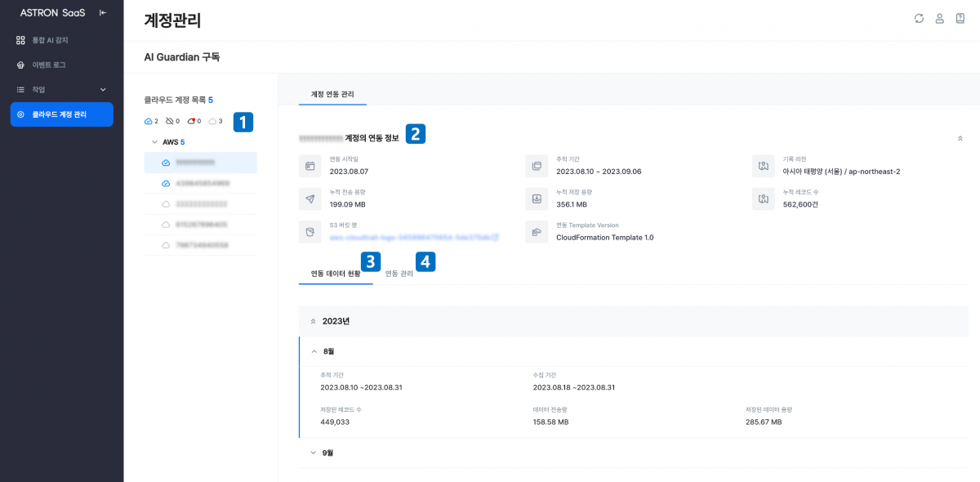980x482 pixels.
Task: Select AWS account starting with 7987
Action: click(200, 245)
